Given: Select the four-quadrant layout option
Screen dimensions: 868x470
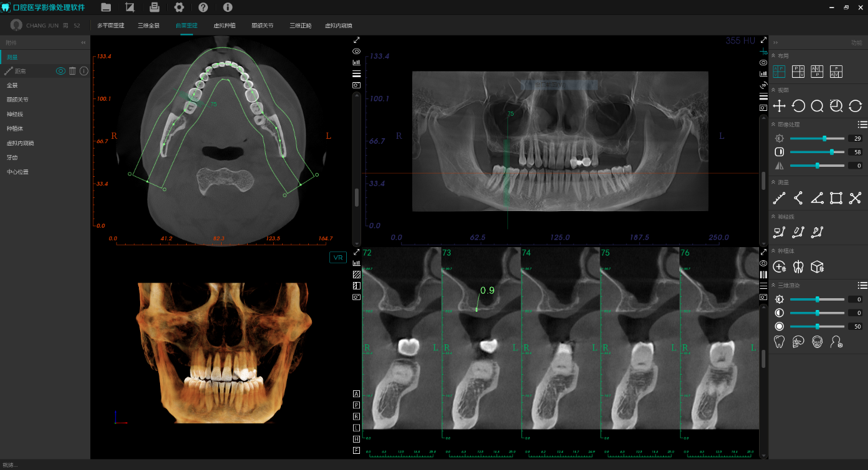Looking at the screenshot, I should (x=779, y=72).
